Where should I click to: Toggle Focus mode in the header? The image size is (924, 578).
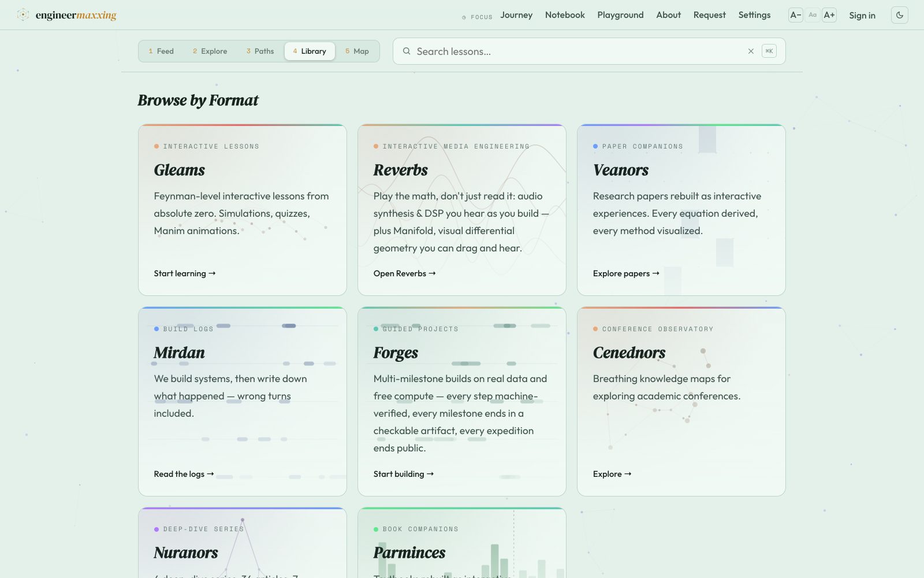point(477,17)
